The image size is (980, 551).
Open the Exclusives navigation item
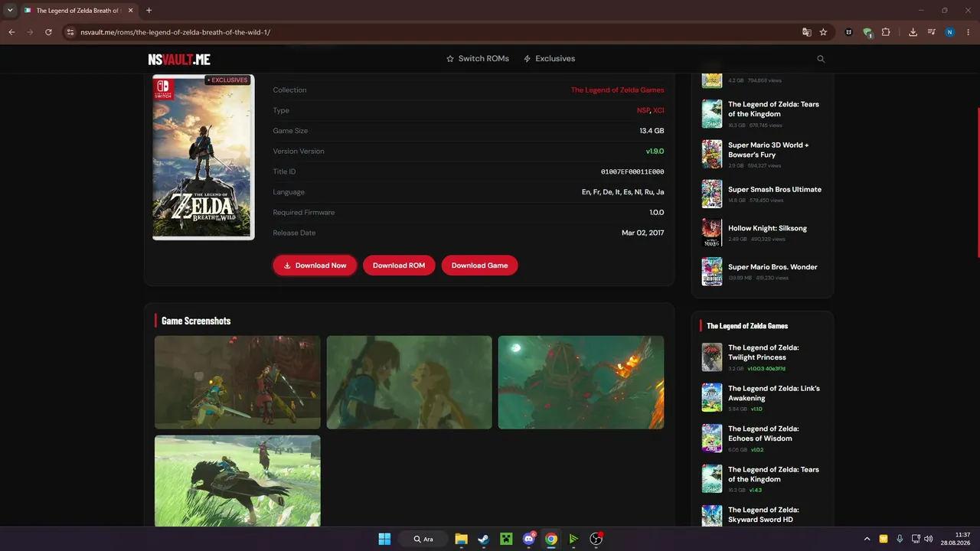549,59
